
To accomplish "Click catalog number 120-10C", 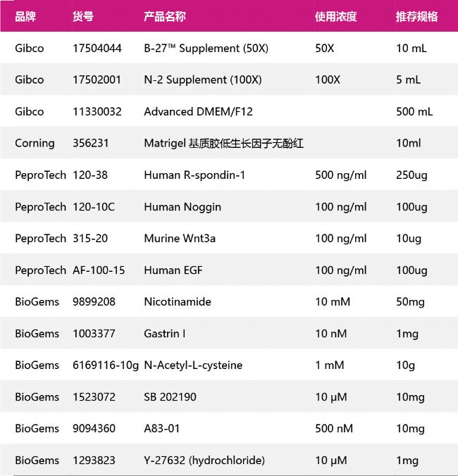I will tap(94, 207).
